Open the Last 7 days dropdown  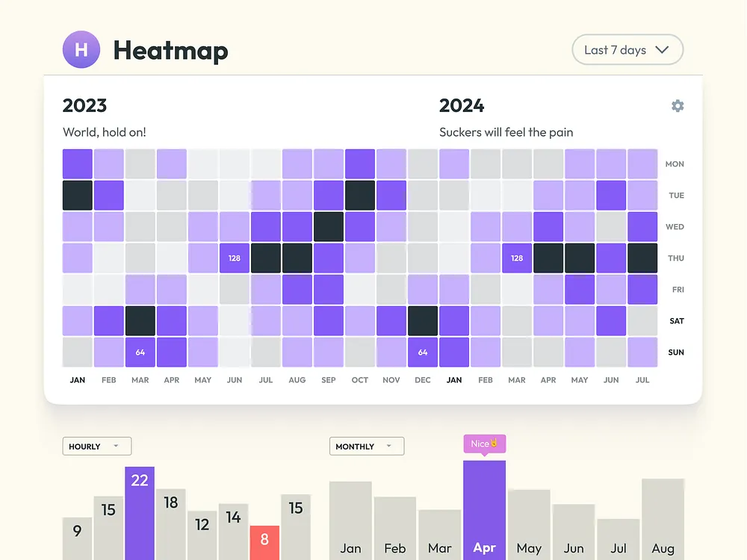(x=627, y=49)
